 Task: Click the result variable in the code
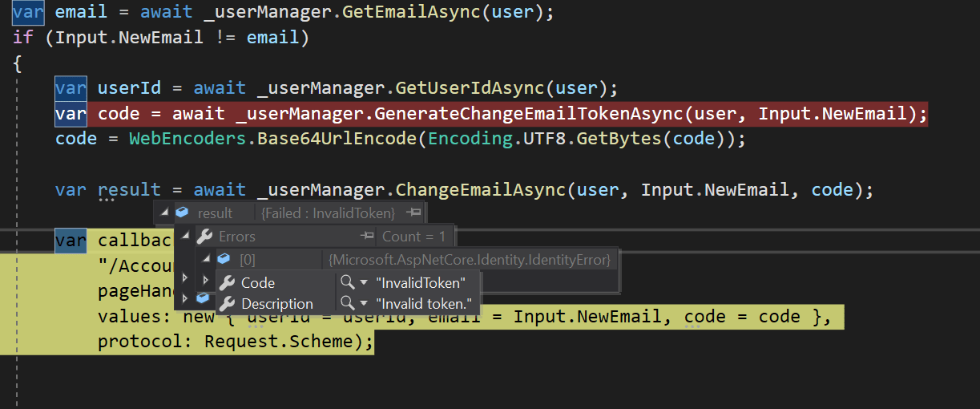[x=129, y=190]
